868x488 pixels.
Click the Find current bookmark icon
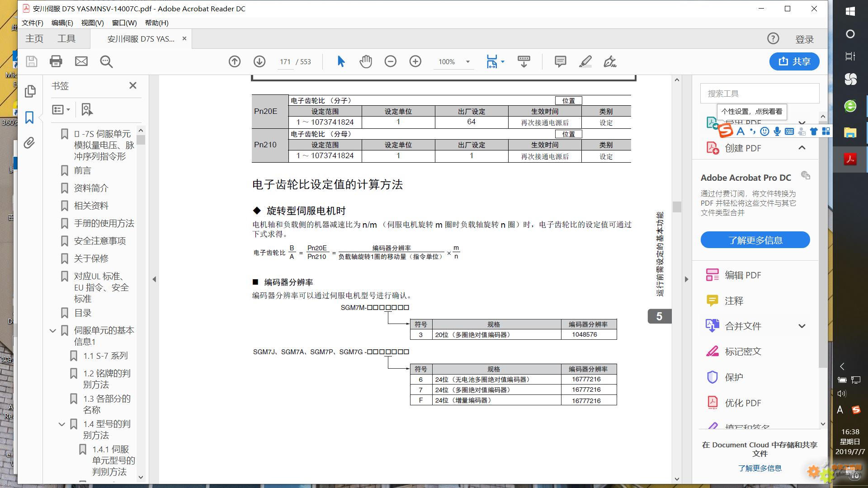coord(87,109)
